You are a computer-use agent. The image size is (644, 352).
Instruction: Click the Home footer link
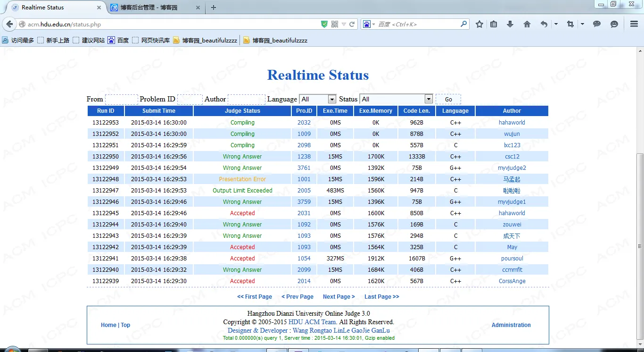[x=108, y=325]
